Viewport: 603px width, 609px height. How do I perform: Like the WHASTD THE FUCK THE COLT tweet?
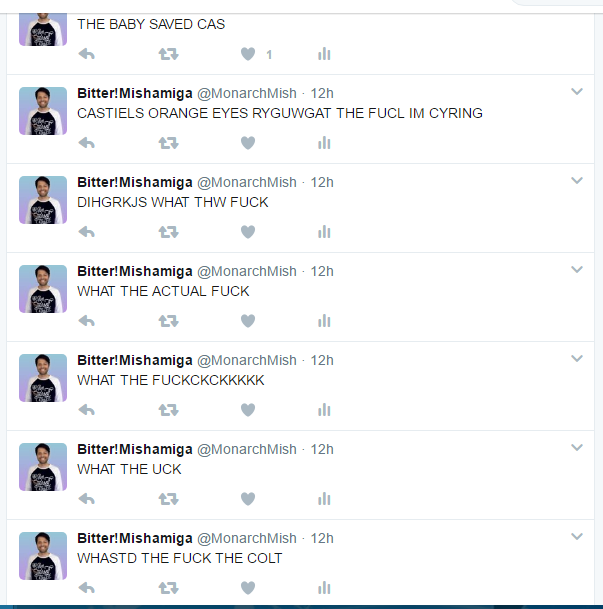[248, 588]
